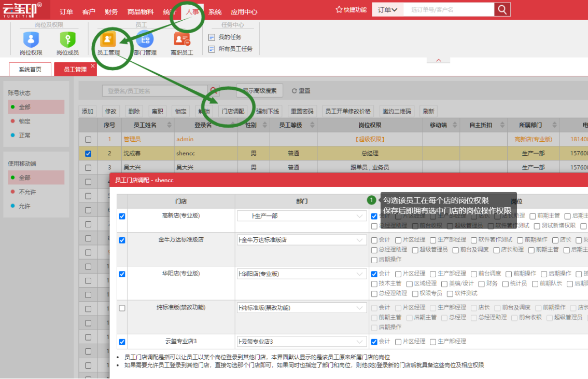588x379 pixels.
Task: Sort by 员工等级 column arrows
Action: click(x=312, y=125)
